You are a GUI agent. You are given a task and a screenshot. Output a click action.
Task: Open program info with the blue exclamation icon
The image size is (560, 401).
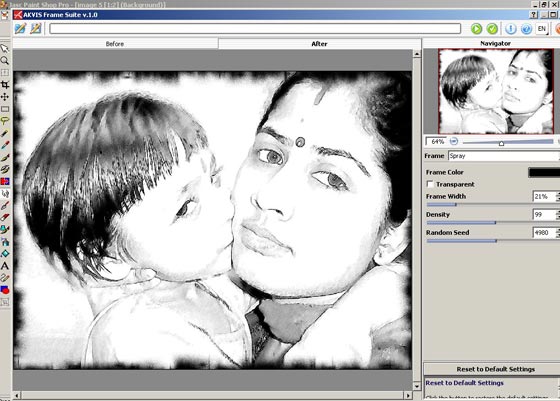[x=511, y=29]
